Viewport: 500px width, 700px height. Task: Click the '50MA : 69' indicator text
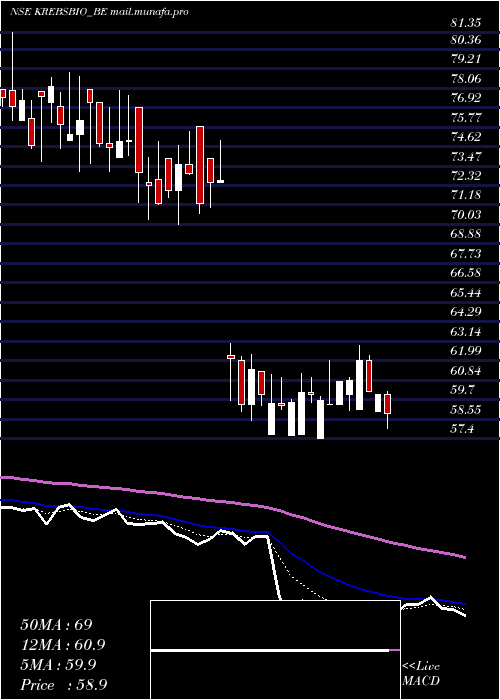point(57,625)
